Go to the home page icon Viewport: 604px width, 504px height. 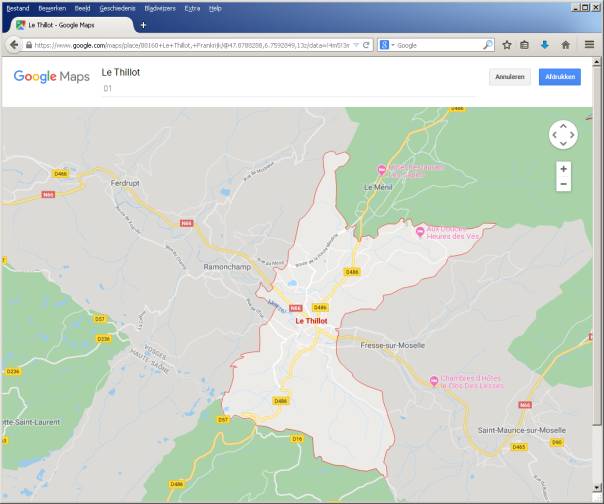[x=565, y=45]
